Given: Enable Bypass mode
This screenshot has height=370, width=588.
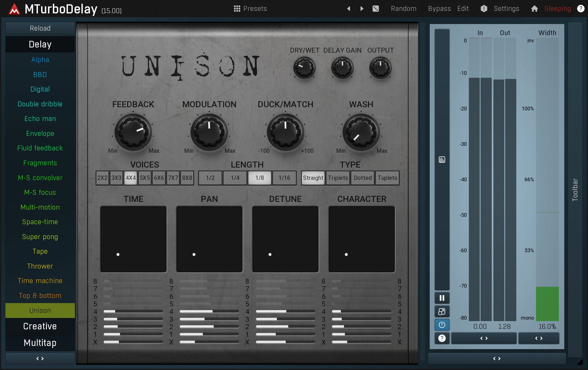Looking at the screenshot, I should tap(439, 8).
